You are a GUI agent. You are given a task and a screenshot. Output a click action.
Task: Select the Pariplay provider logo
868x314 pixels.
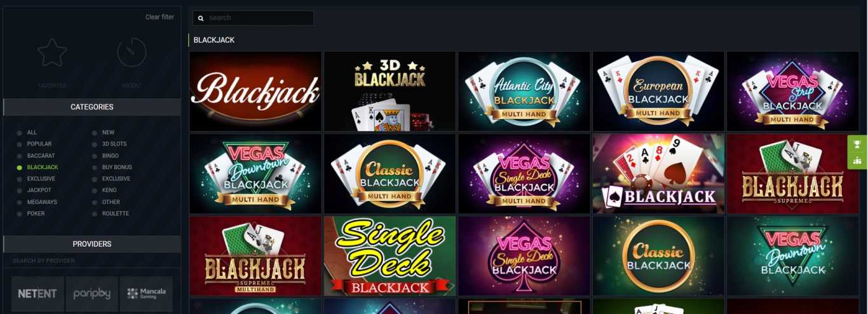92,294
